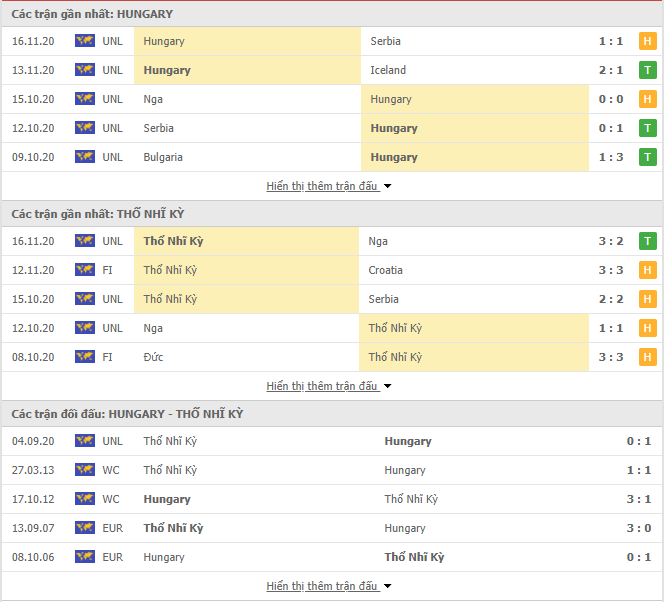Click the Croatia team name in 12.11.20 friendly

(385, 270)
